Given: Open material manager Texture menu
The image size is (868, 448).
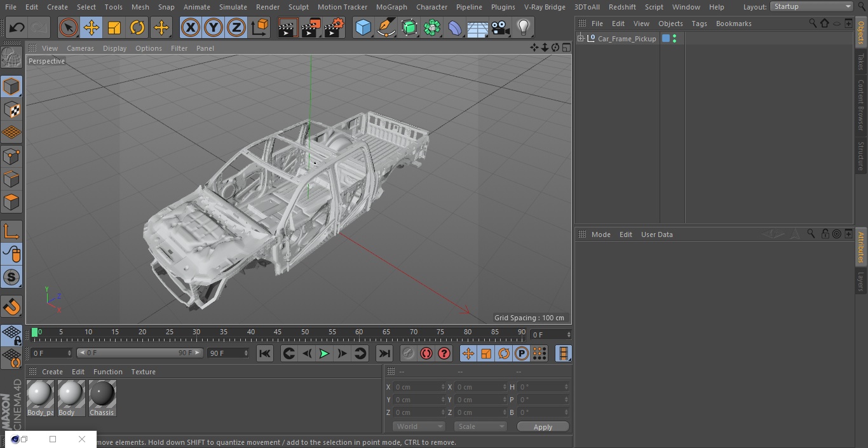Looking at the screenshot, I should tap(143, 372).
